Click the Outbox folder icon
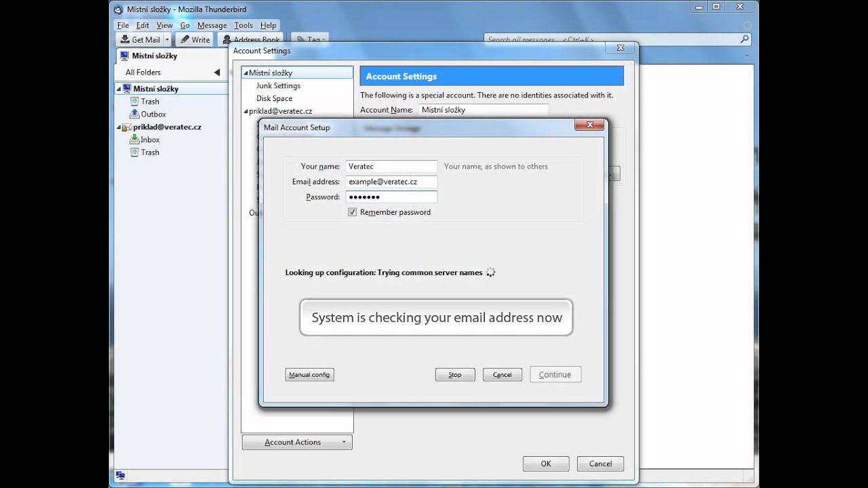Viewport: 868px width, 488px height. click(135, 114)
